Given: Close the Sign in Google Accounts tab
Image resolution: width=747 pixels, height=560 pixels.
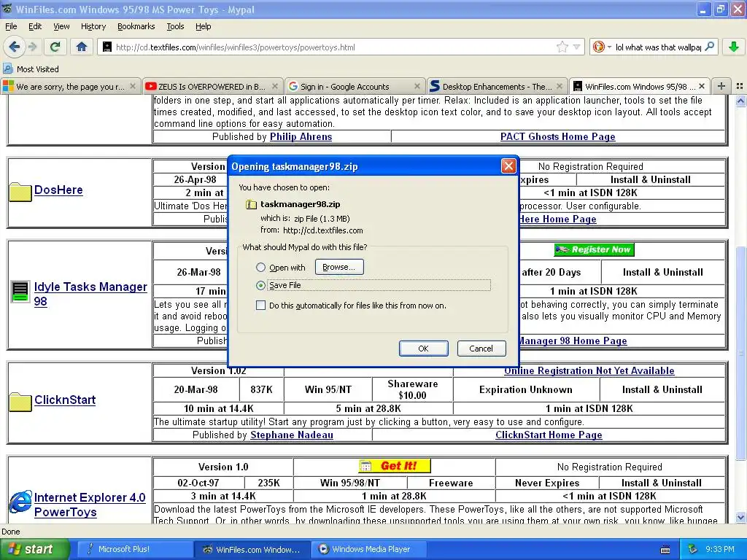Looking at the screenshot, I should point(417,86).
